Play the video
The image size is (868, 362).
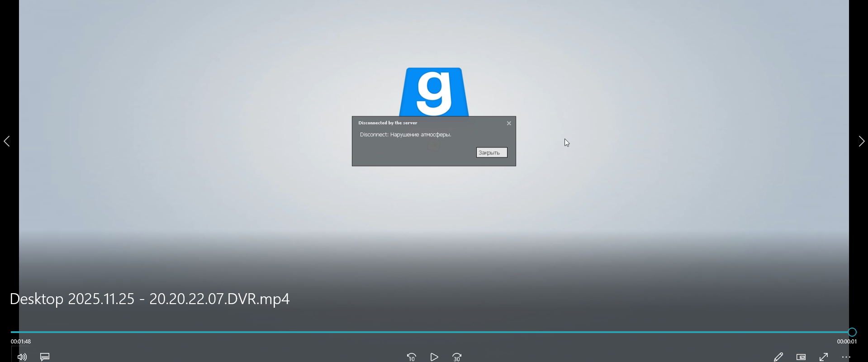tap(434, 357)
